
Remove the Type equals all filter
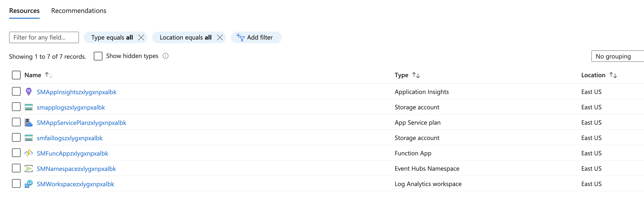pyautogui.click(x=141, y=37)
